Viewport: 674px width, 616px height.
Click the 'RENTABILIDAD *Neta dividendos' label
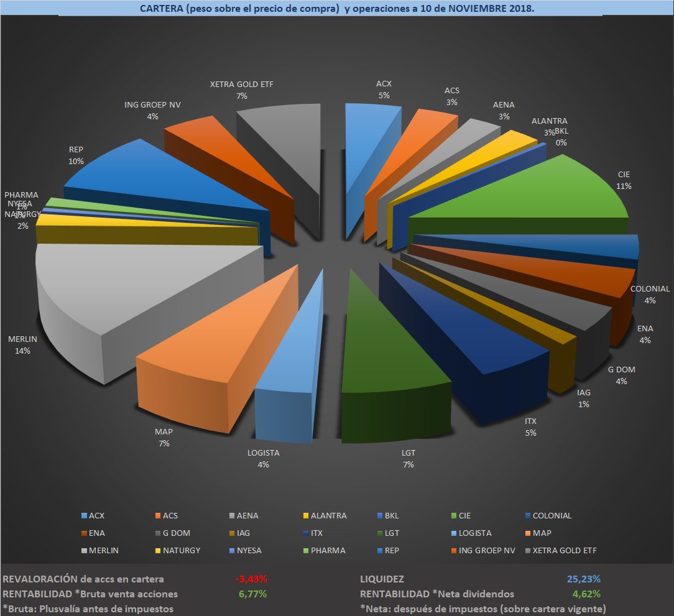(437, 594)
